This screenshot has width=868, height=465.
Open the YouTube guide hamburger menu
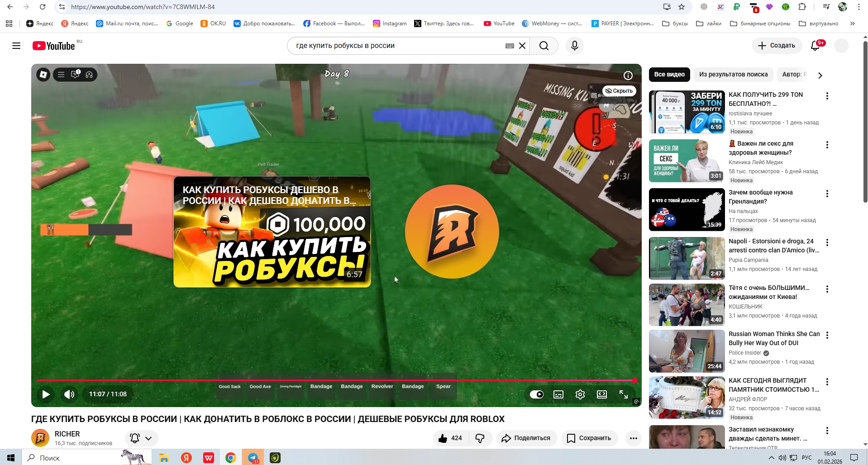16,46
